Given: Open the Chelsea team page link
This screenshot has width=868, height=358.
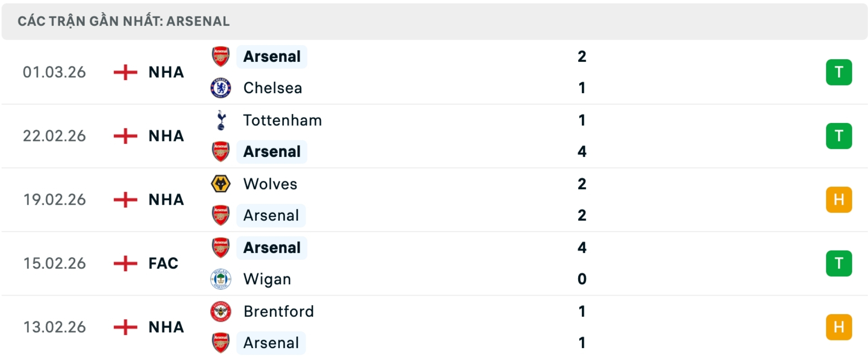Looking at the screenshot, I should [x=272, y=88].
